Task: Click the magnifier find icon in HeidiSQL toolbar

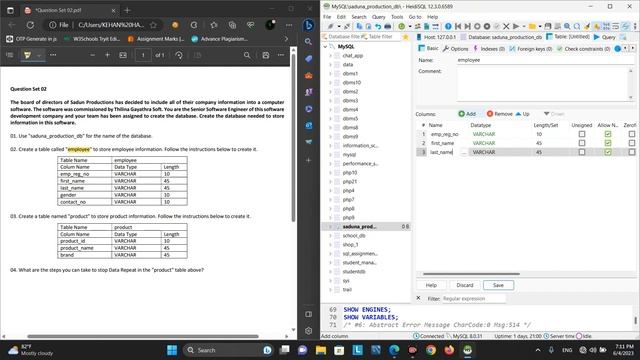Action: 567,27
